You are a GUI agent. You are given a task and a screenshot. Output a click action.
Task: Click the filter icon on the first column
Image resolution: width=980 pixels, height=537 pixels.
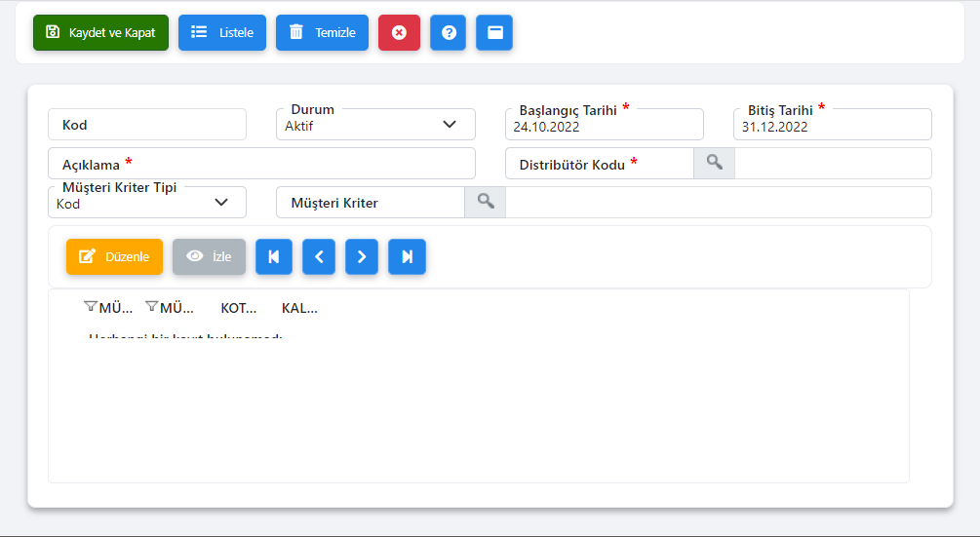point(91,307)
